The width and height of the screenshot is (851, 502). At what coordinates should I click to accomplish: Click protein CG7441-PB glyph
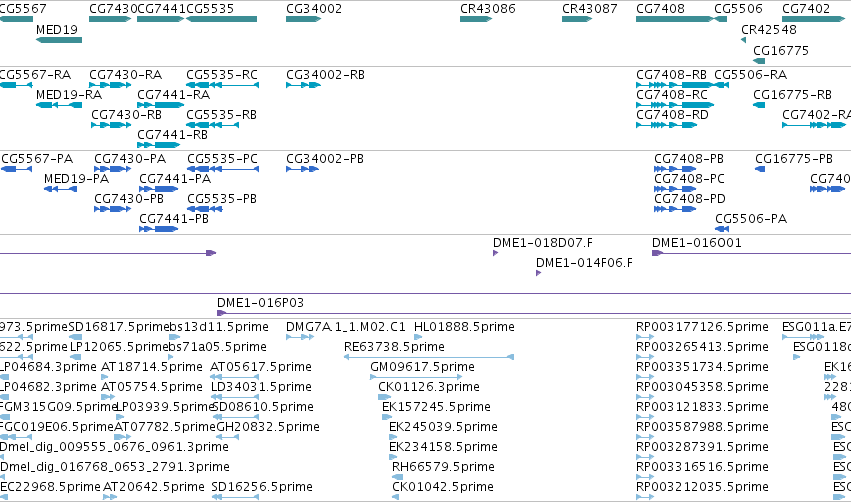tap(158, 229)
